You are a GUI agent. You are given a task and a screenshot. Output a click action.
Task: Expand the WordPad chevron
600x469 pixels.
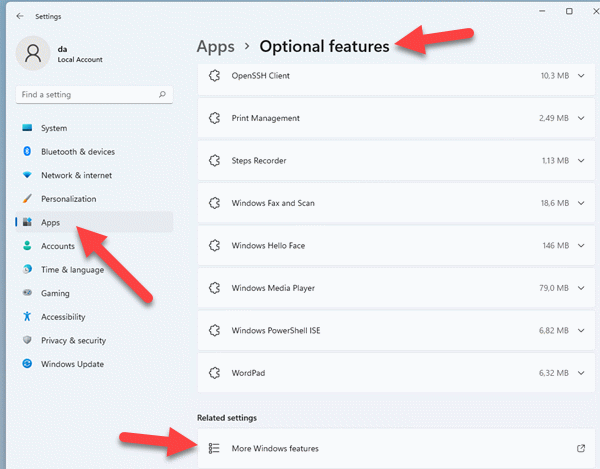(x=581, y=373)
